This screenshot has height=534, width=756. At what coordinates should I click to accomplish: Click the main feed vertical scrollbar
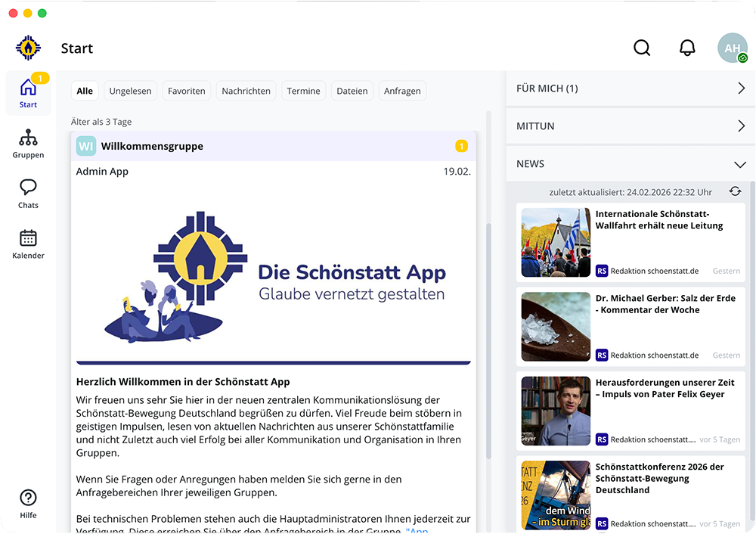[488, 340]
